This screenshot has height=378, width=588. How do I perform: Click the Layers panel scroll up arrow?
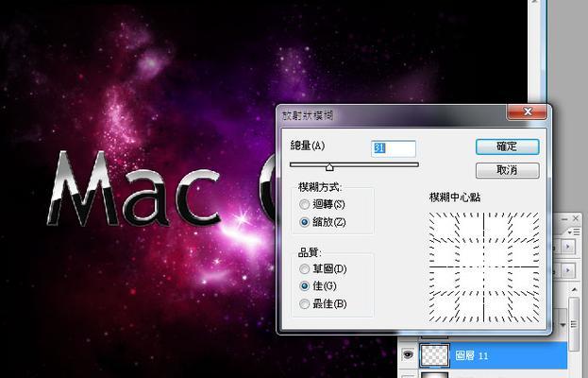(x=574, y=290)
